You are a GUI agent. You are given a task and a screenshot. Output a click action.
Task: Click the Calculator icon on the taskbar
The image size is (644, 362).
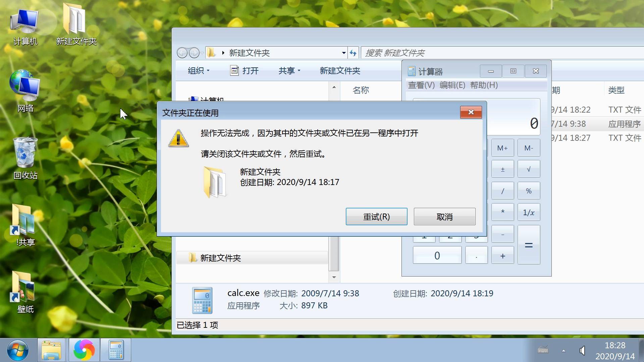116,350
